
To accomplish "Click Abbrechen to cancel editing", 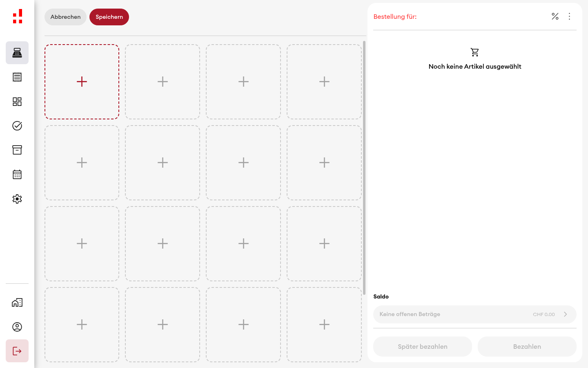I will pos(65,17).
